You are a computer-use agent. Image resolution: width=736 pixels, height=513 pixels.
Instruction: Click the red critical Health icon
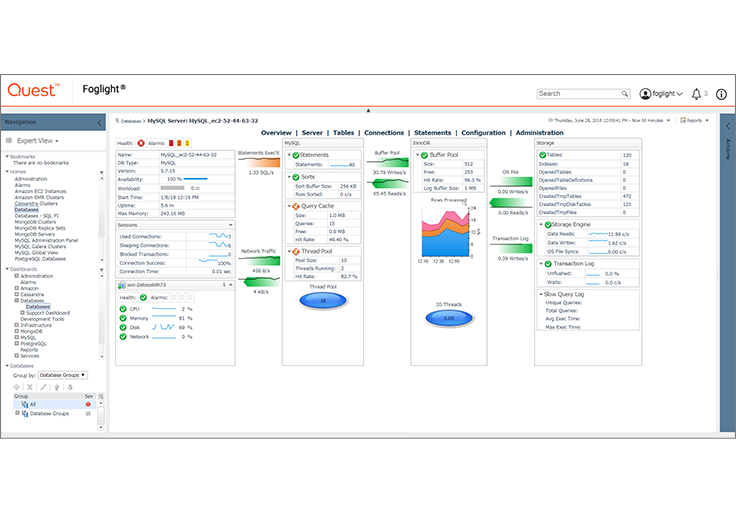[141, 143]
